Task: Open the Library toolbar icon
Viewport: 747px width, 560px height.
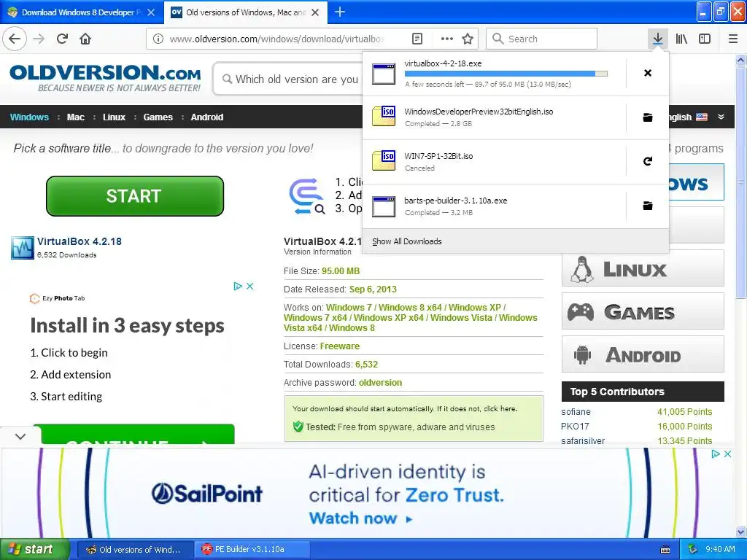Action: [x=681, y=39]
